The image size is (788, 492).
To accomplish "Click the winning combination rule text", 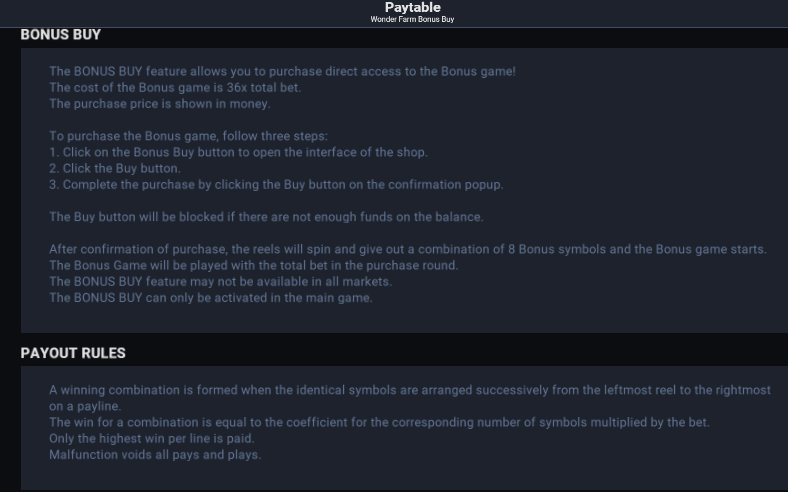I will pos(410,398).
